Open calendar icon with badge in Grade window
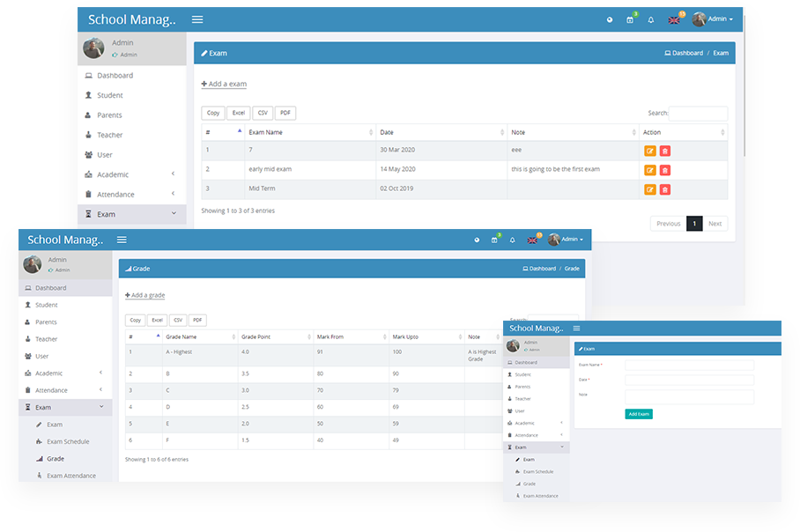 (494, 240)
